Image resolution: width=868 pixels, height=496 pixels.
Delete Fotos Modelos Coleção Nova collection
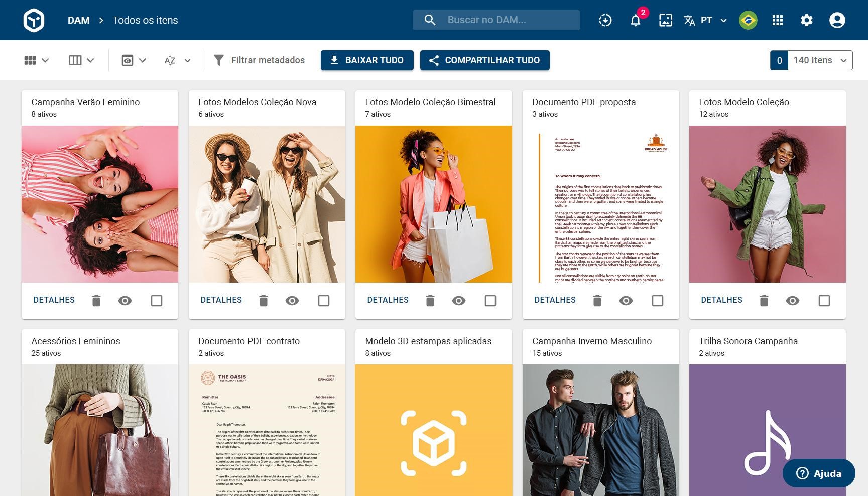(264, 301)
